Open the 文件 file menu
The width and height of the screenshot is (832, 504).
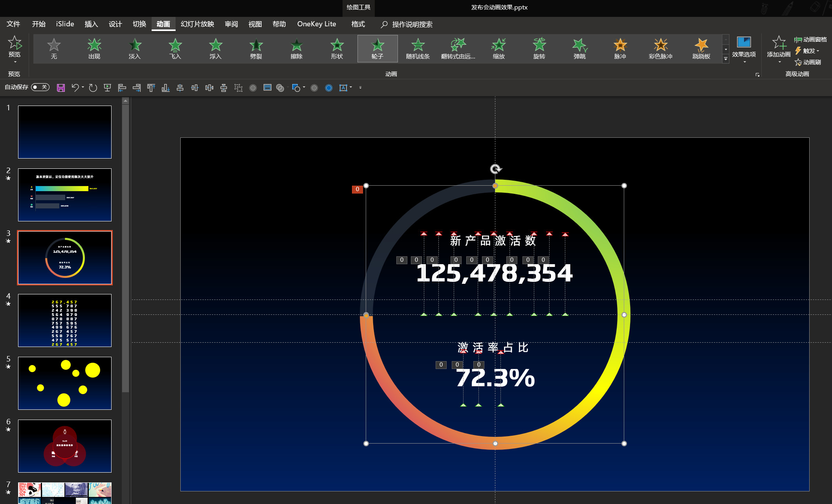13,24
